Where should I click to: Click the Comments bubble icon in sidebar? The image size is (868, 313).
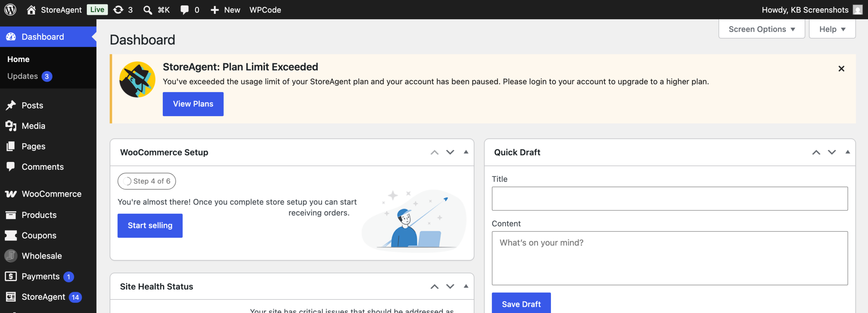point(11,166)
